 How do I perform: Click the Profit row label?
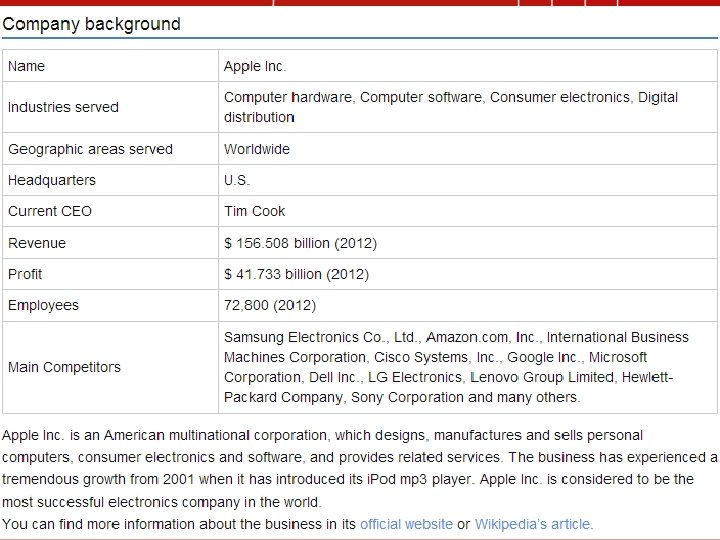[x=25, y=274]
